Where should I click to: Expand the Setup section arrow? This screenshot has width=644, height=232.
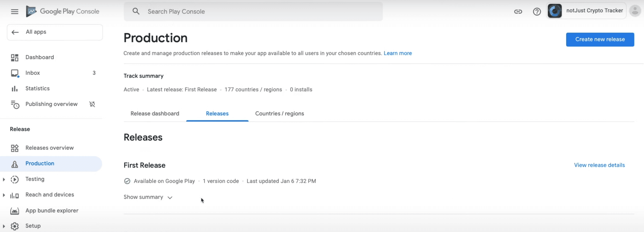pyautogui.click(x=4, y=226)
